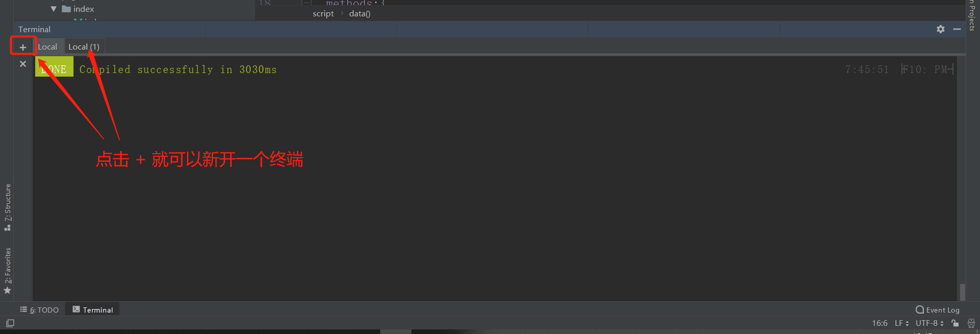Viewport: 980px width, 334px height.
Task: Click the script breadcrumb item
Action: 323,14
